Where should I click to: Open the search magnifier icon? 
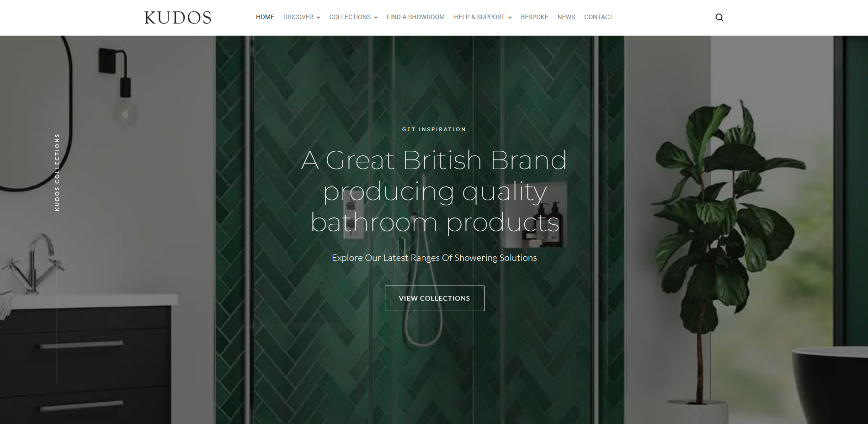[719, 17]
